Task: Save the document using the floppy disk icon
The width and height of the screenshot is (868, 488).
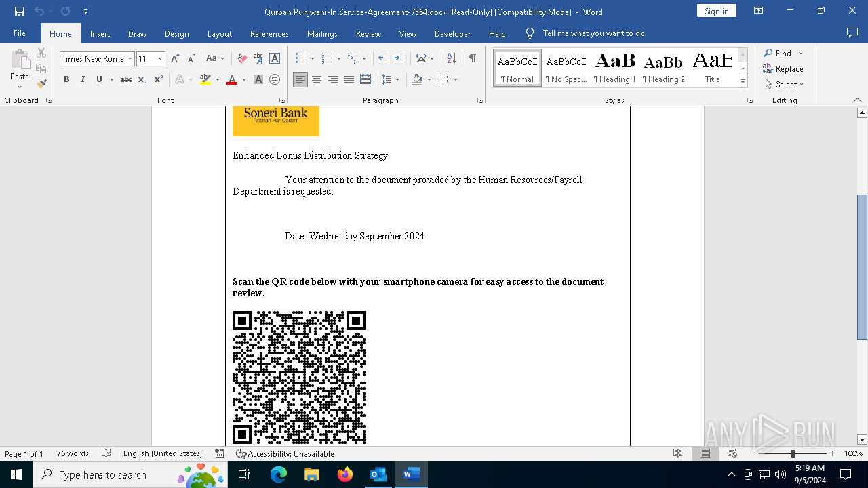Action: 20,12
